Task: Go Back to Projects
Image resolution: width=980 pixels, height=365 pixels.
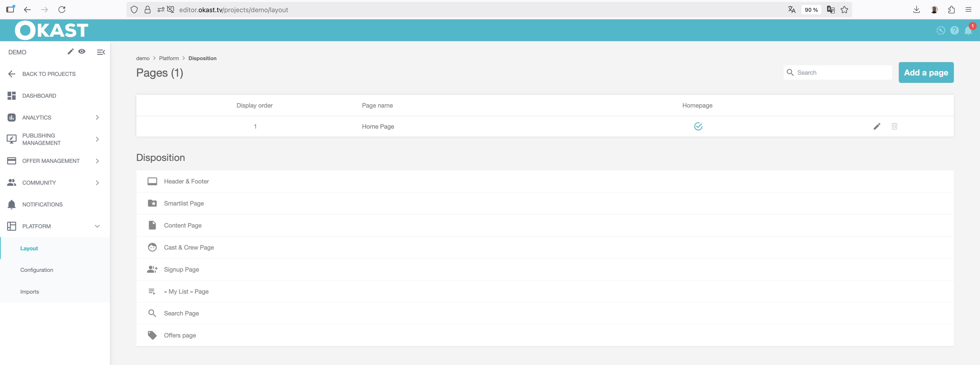Action: [x=49, y=74]
